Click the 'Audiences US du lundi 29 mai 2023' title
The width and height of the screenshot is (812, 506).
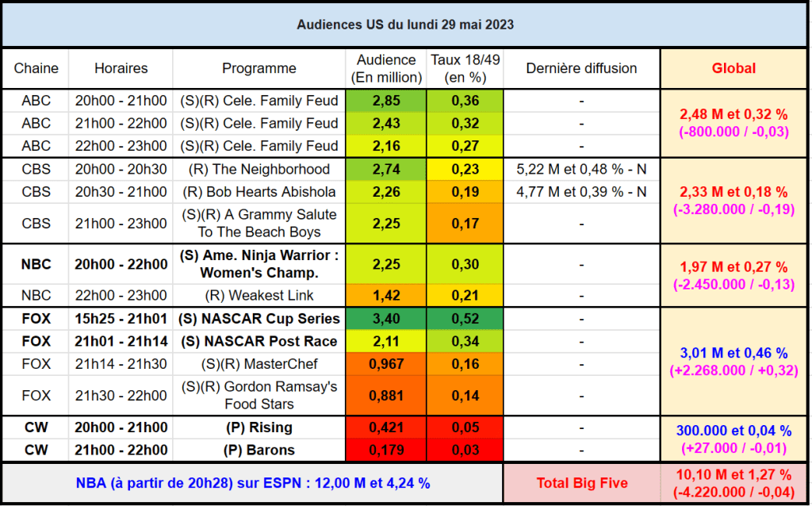coord(405,25)
